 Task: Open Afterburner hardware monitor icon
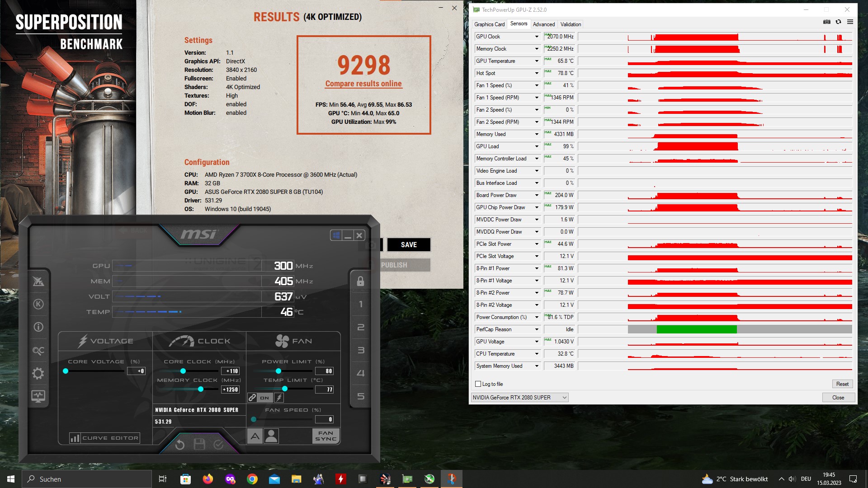[38, 396]
